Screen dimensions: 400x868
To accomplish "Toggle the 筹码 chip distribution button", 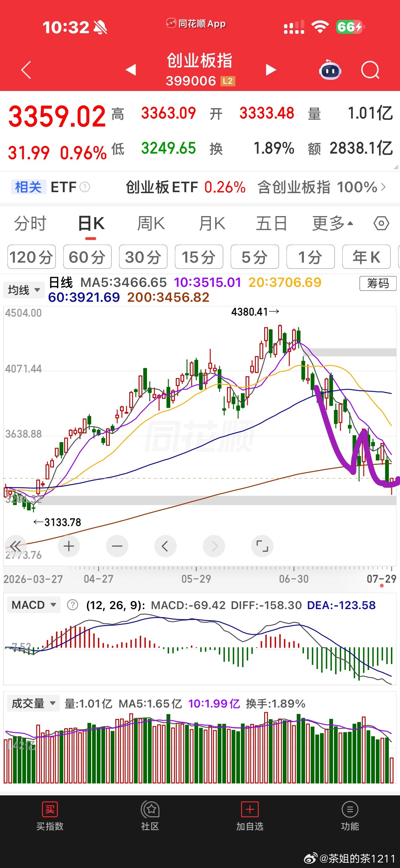I will pos(378,283).
